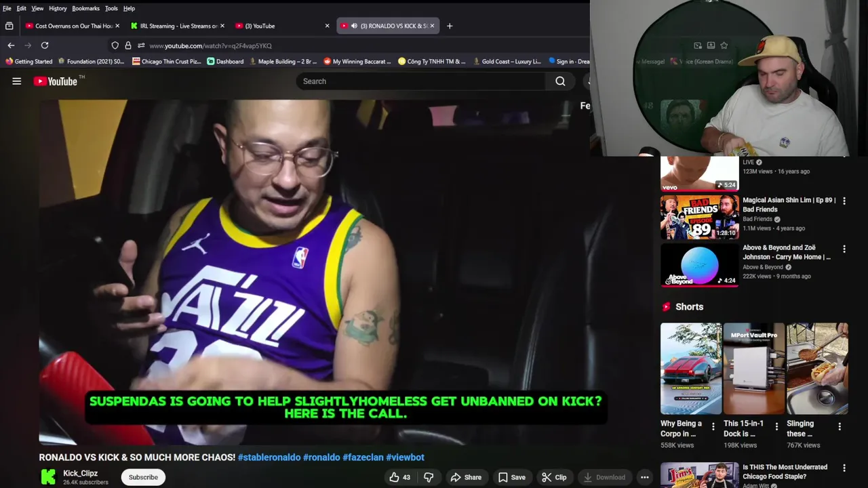This screenshot has width=868, height=488.
Task: Open the Help menu
Action: (x=129, y=8)
